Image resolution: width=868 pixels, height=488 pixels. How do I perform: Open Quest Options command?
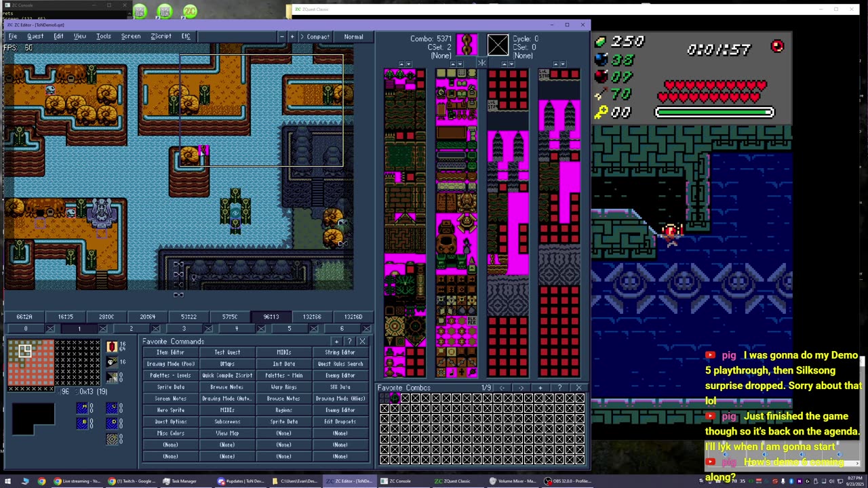[x=170, y=422]
